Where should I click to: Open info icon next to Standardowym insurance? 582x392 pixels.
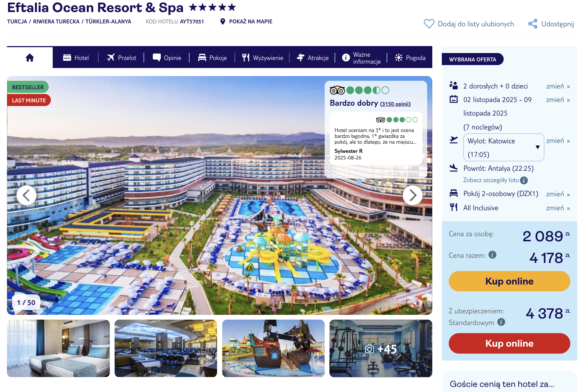[x=501, y=322]
